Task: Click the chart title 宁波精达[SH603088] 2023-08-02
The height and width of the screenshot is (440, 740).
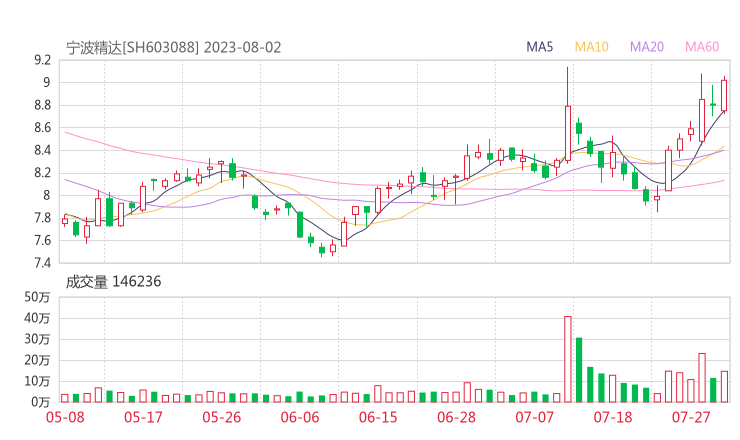Action: (x=174, y=48)
